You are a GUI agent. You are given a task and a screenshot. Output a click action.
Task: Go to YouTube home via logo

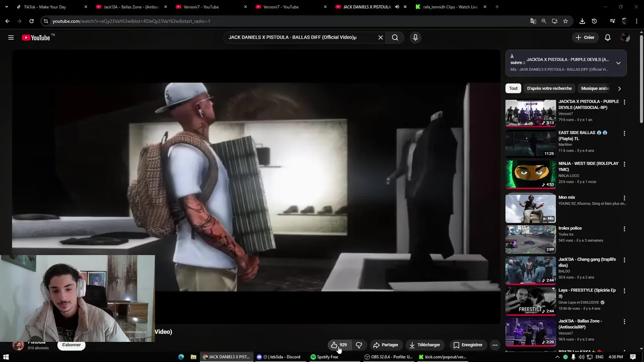[36, 38]
